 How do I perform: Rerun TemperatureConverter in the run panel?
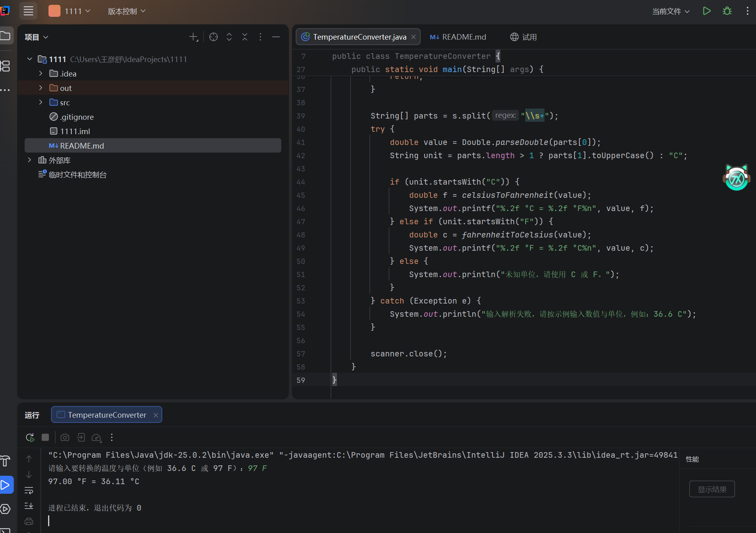click(30, 438)
